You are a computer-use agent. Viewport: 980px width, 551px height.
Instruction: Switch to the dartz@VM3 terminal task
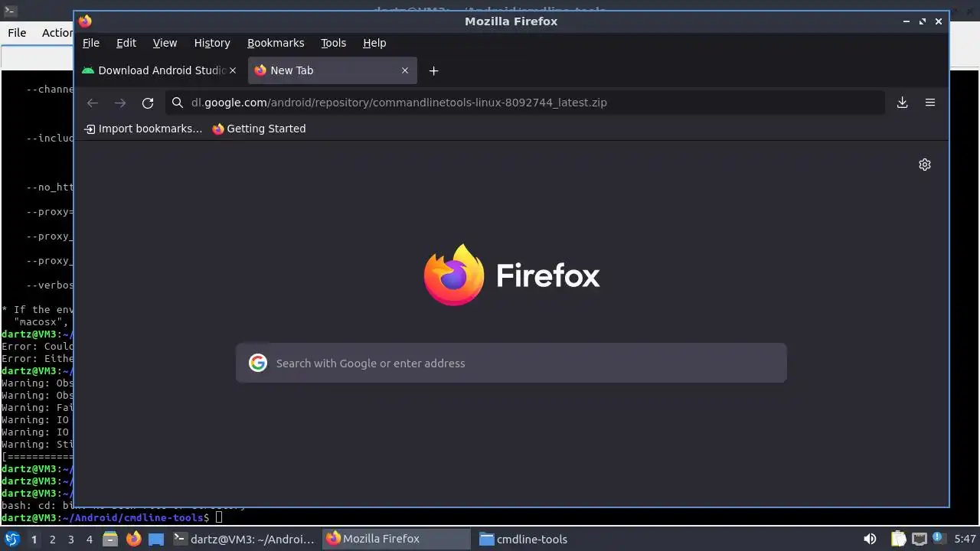pos(244,539)
